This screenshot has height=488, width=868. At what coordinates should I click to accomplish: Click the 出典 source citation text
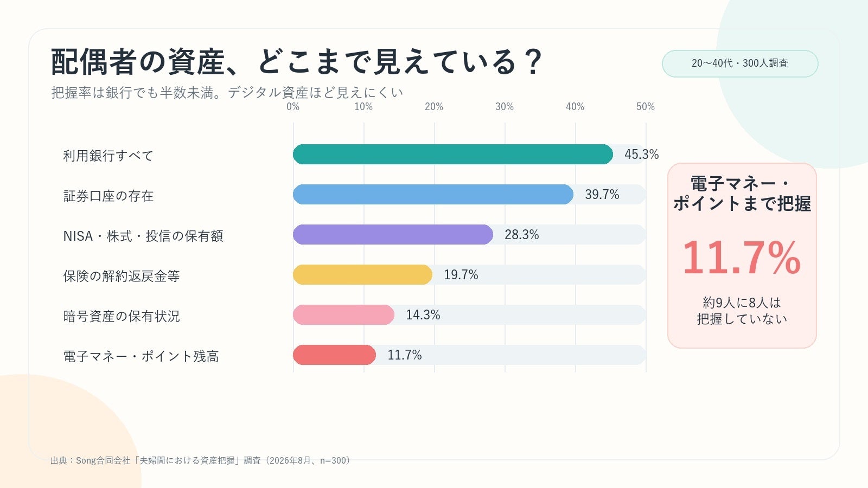coord(200,460)
